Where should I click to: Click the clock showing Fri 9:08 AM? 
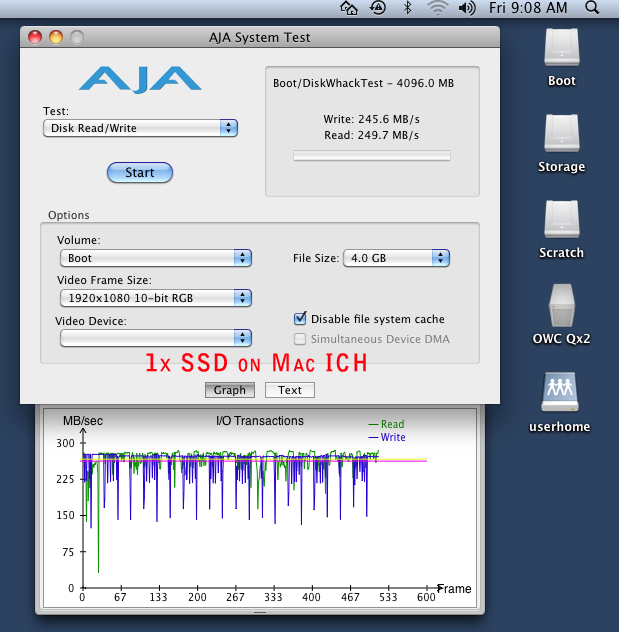point(528,8)
